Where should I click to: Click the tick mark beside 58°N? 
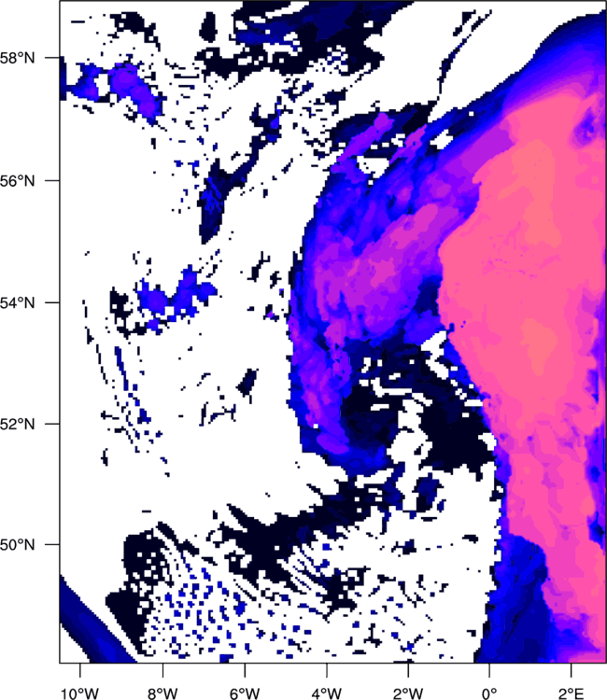coord(51,58)
